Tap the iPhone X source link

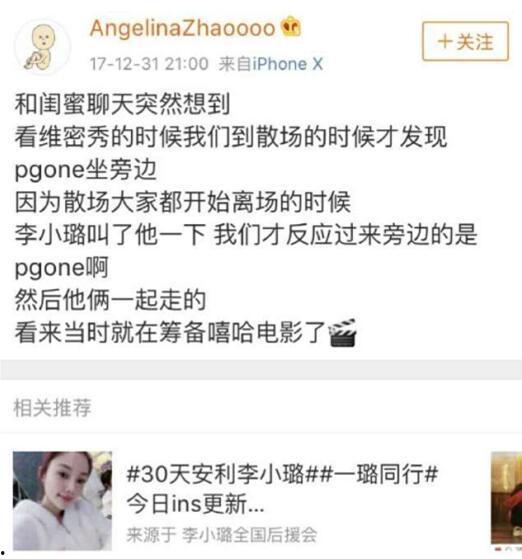tap(288, 64)
